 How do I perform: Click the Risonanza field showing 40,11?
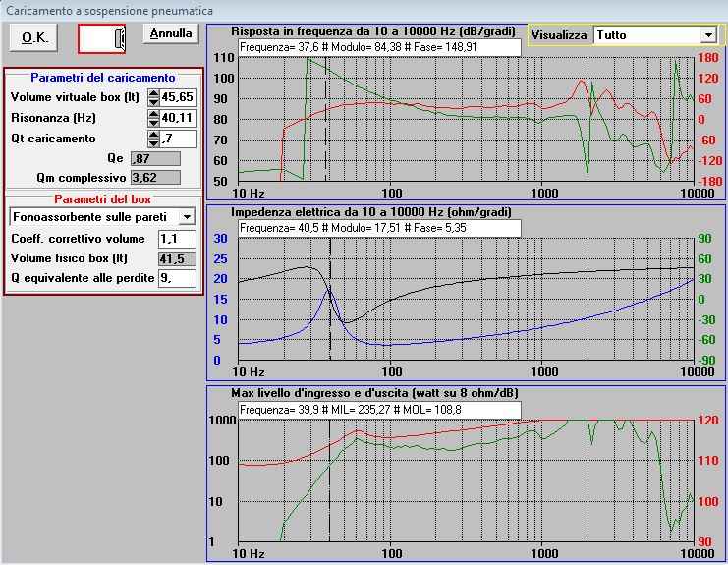coord(178,118)
